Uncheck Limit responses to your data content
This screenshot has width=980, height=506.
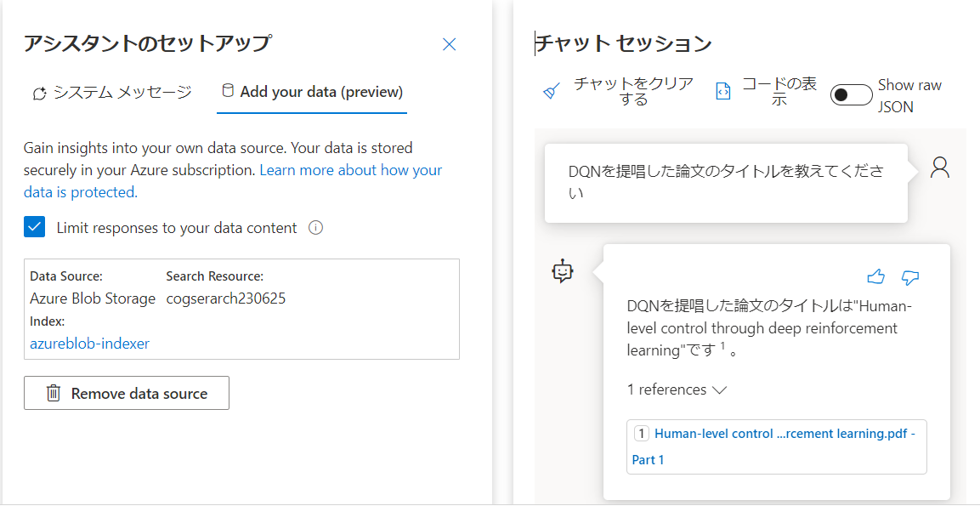click(x=35, y=227)
